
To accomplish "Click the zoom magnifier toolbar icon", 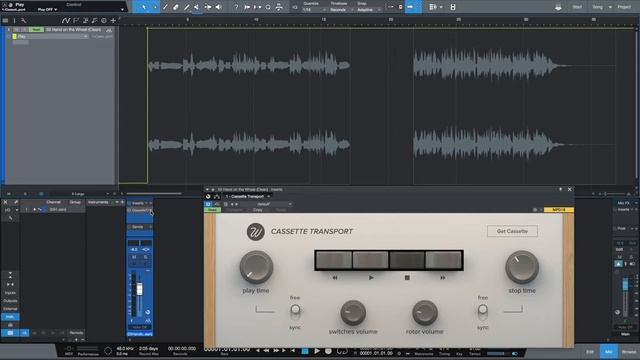I will (268, 7).
